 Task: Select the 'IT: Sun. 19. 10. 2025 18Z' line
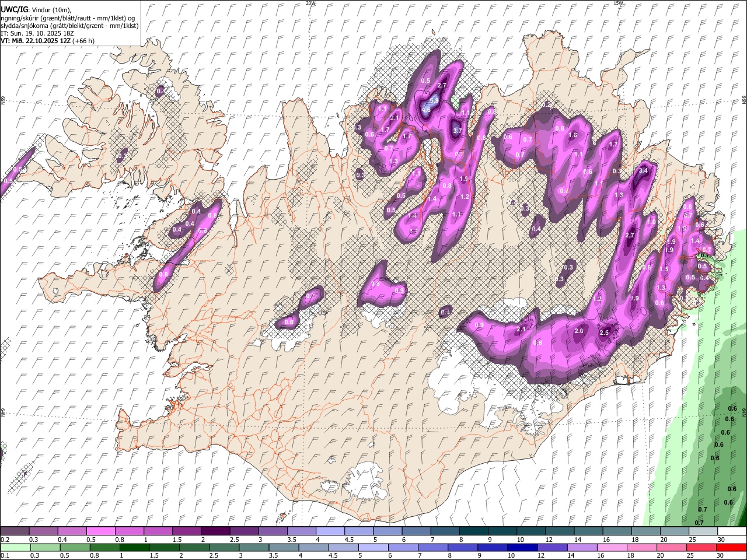pos(39,33)
